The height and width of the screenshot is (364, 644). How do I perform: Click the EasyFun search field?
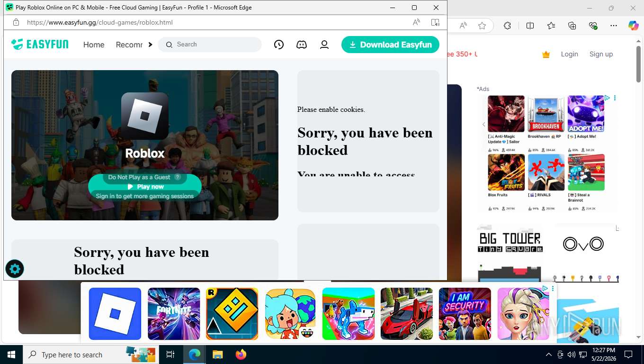coord(210,45)
